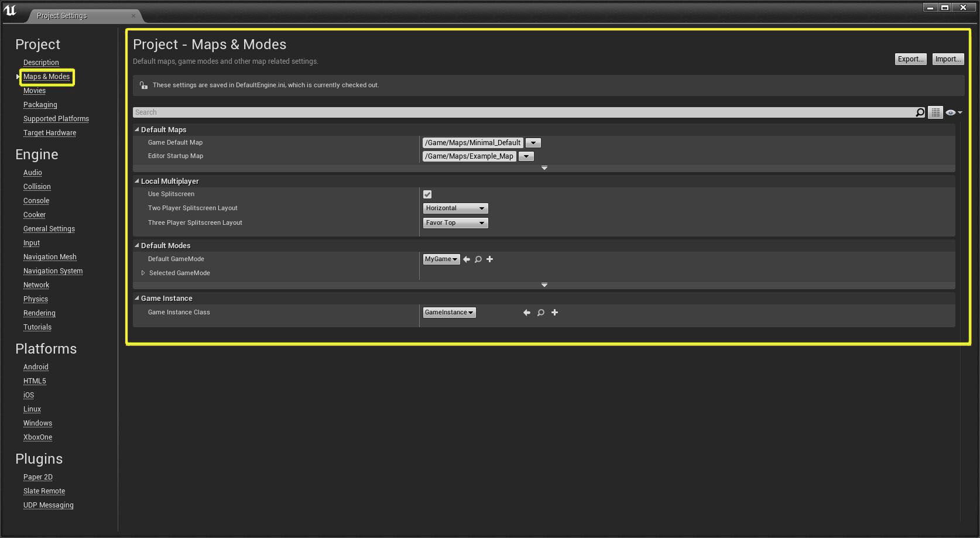Open the Game Default Map dropdown arrow

click(x=533, y=143)
